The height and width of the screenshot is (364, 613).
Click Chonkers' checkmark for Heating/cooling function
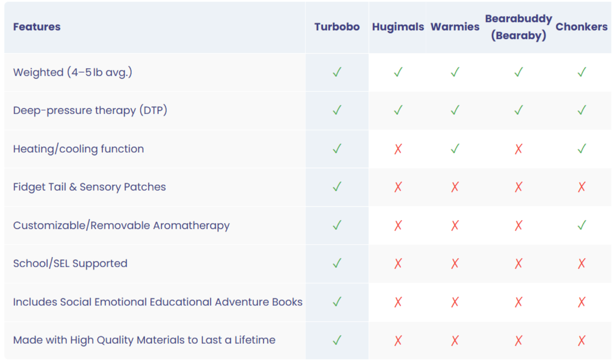pos(582,149)
